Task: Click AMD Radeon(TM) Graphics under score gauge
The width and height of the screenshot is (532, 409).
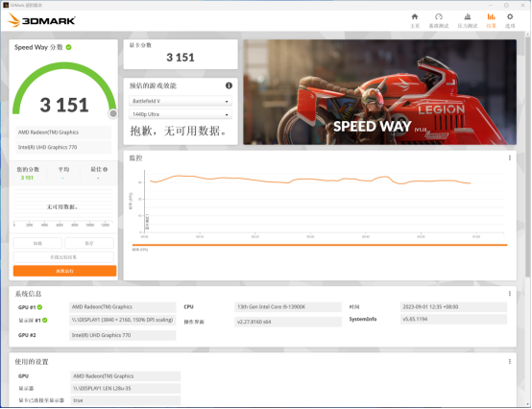Action: [63, 132]
